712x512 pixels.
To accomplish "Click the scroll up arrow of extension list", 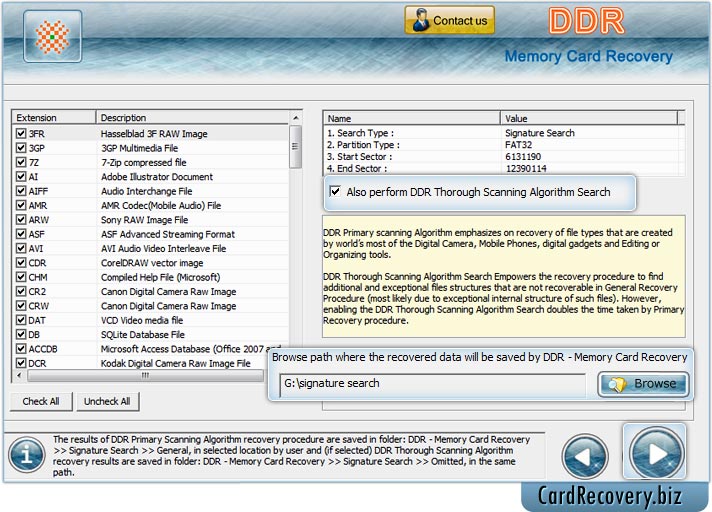I will [x=296, y=118].
